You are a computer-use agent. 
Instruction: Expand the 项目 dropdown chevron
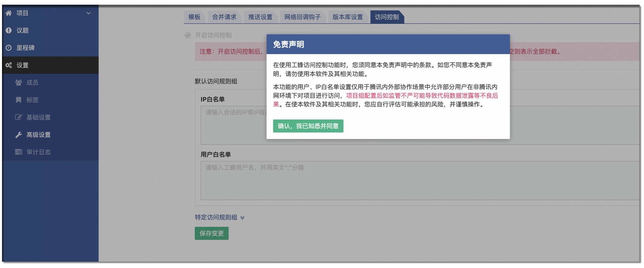click(x=89, y=13)
